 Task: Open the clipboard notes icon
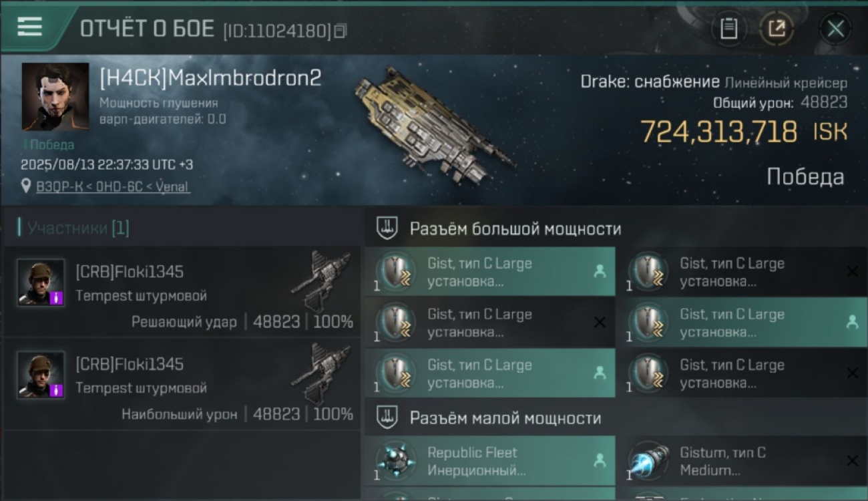(x=728, y=29)
